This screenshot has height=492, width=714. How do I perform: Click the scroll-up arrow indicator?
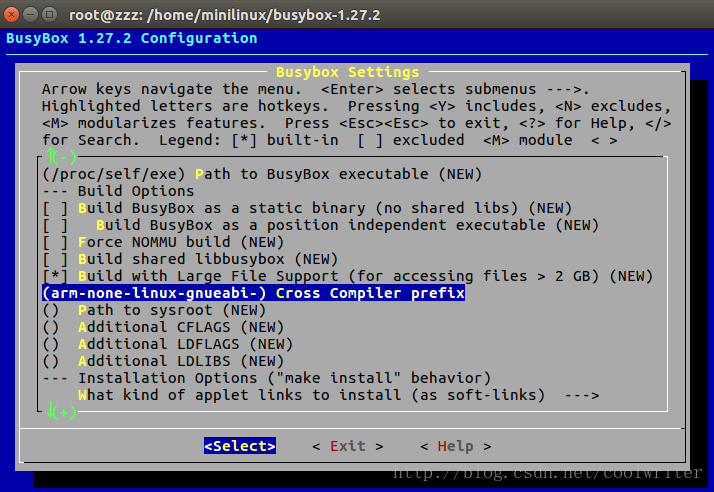(61, 157)
